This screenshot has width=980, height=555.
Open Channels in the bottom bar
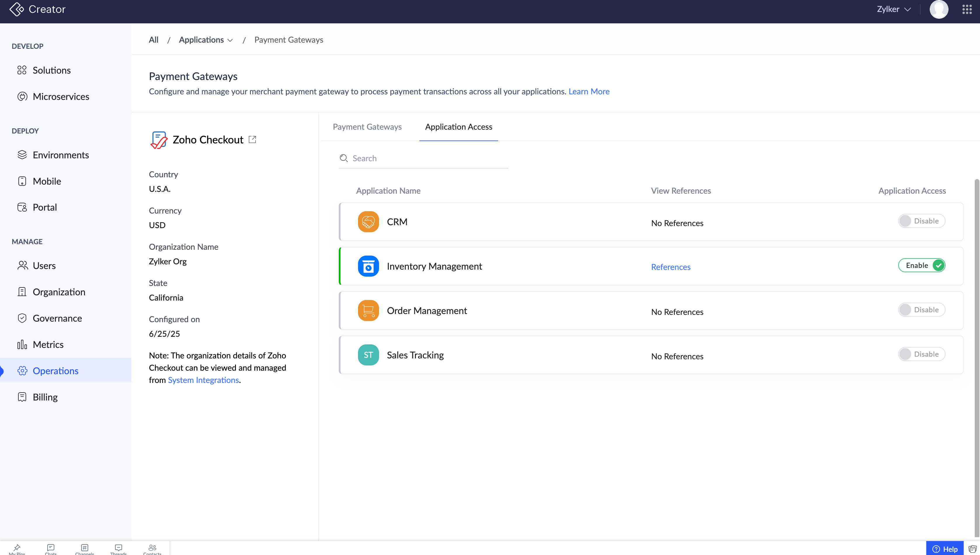[x=85, y=549]
